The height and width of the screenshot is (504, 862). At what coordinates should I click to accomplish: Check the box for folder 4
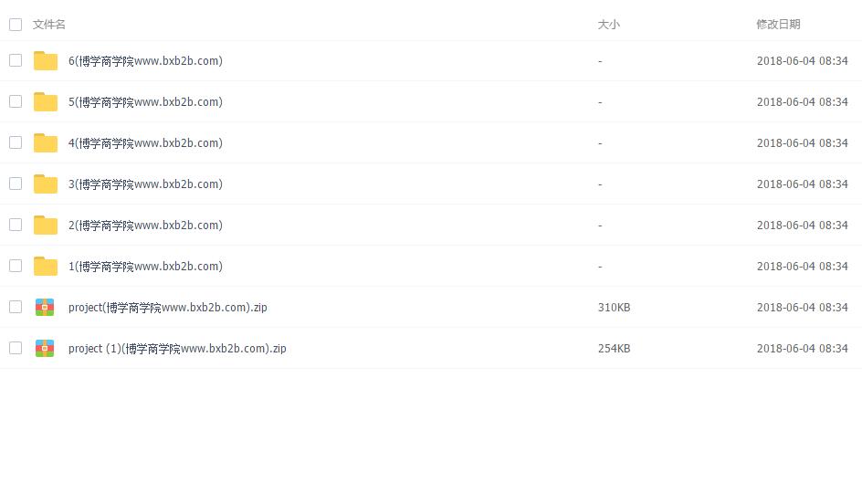click(x=16, y=142)
